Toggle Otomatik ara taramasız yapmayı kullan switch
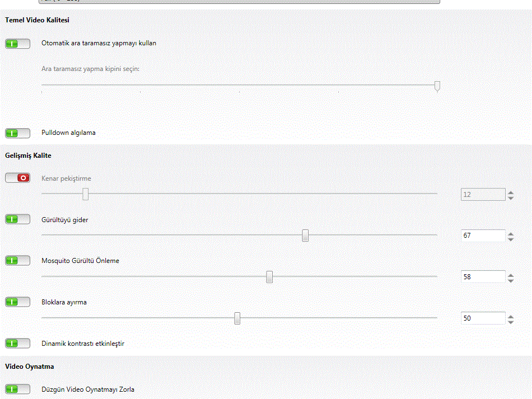Screen dimensions: 532x399 pyautogui.click(x=18, y=44)
